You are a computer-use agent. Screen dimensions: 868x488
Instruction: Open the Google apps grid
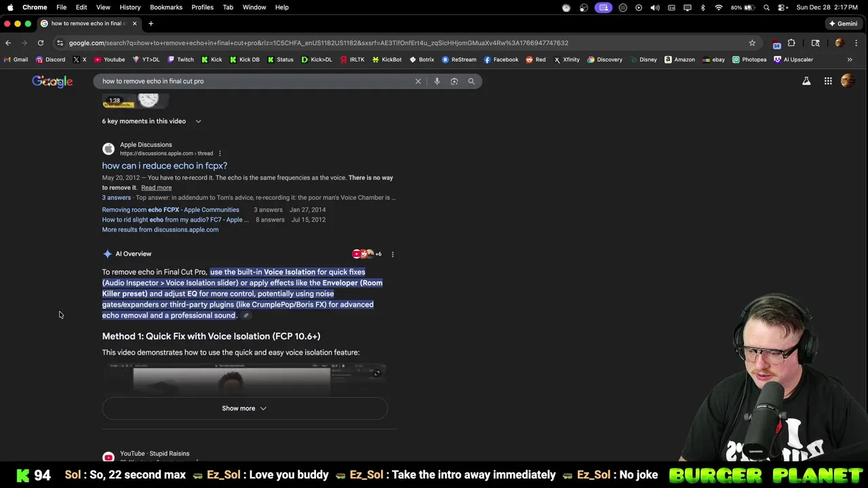tap(828, 81)
